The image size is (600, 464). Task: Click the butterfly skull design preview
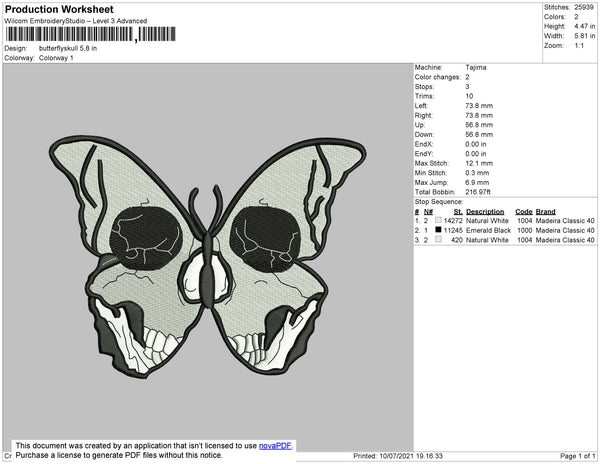click(208, 257)
